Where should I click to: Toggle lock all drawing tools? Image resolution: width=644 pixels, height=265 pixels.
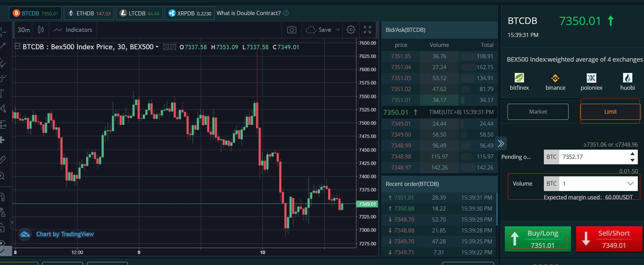point(2,228)
